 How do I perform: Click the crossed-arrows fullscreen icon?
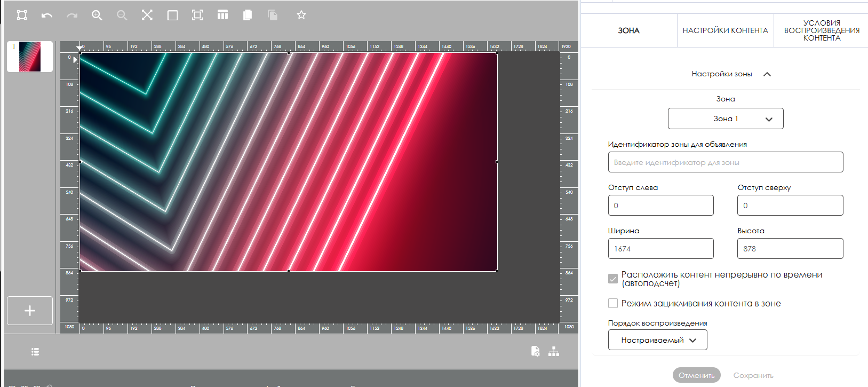click(147, 15)
